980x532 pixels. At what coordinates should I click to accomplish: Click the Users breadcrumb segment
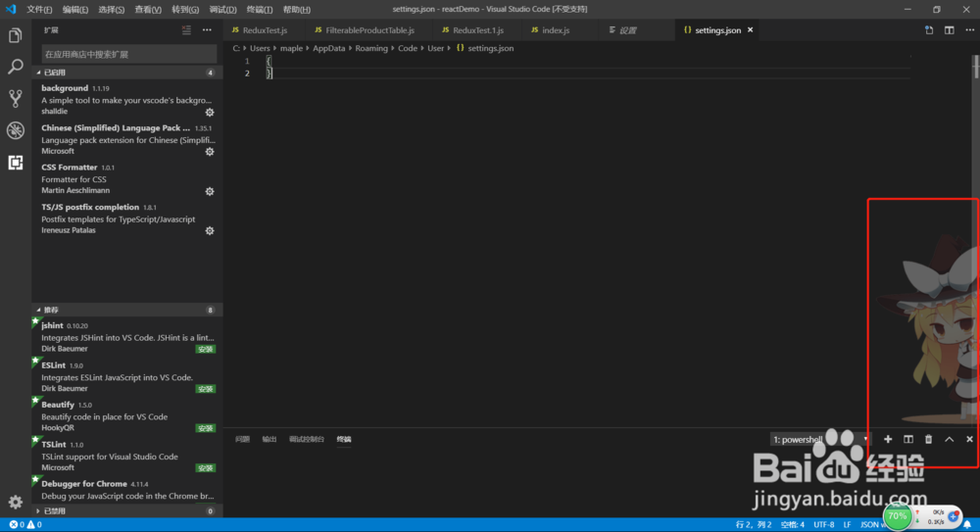pyautogui.click(x=260, y=48)
